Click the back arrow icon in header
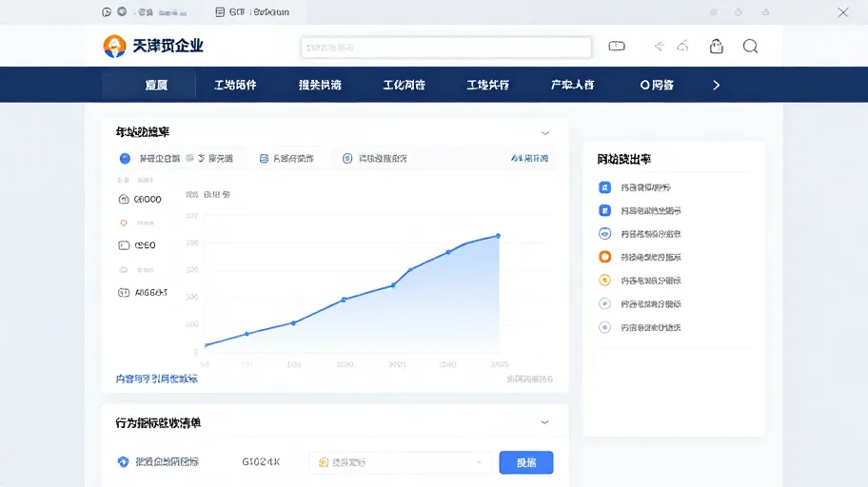The width and height of the screenshot is (868, 487). point(659,46)
